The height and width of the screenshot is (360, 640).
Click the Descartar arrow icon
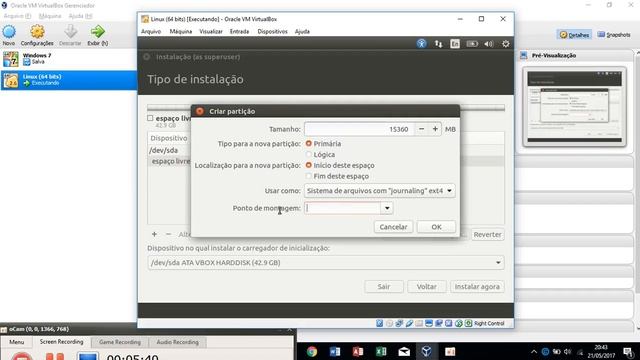click(x=70, y=32)
